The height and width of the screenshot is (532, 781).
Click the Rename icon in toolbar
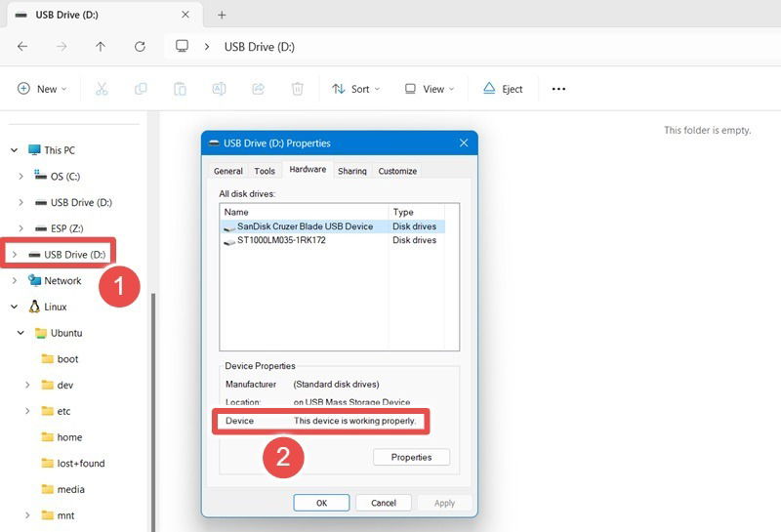point(219,89)
